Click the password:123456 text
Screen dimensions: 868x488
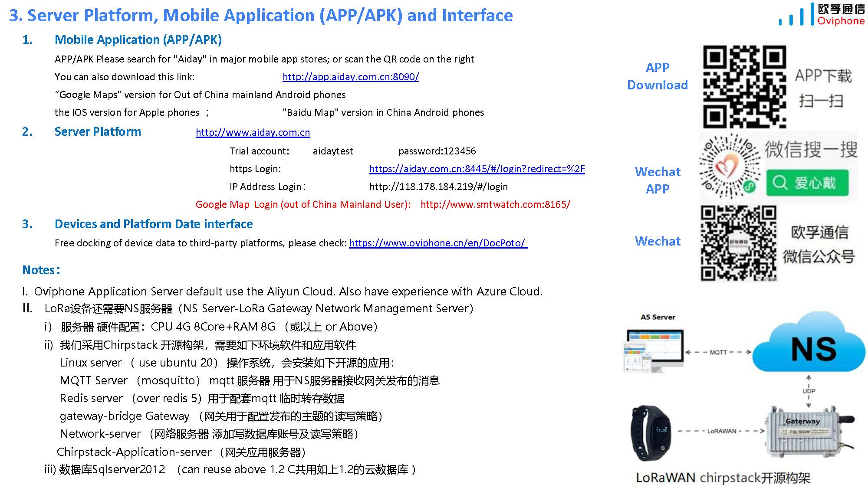[437, 151]
